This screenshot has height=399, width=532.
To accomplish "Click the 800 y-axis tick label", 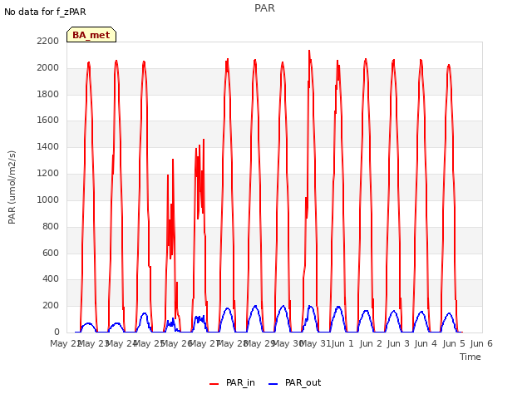I will click(51, 226).
